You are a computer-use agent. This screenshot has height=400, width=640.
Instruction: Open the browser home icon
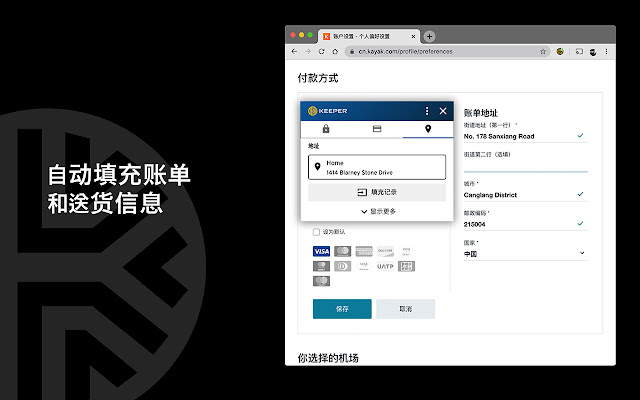pos(335,51)
